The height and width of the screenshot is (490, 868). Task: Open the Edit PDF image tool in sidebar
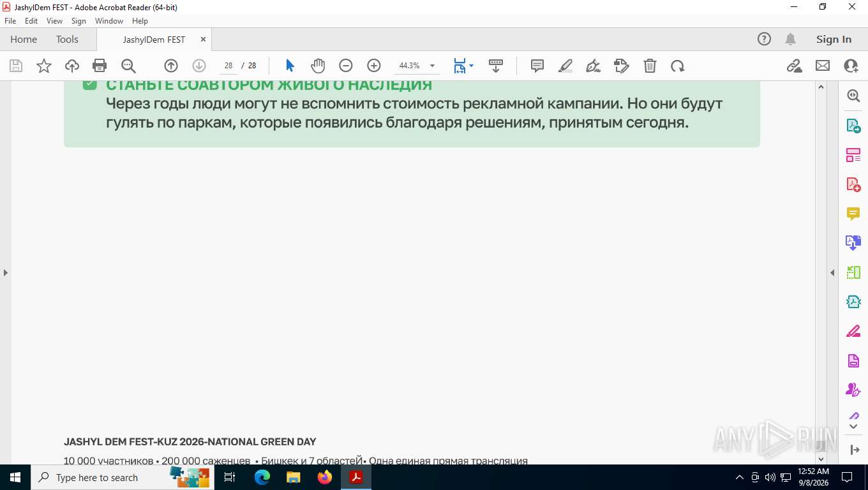pyautogui.click(x=853, y=302)
